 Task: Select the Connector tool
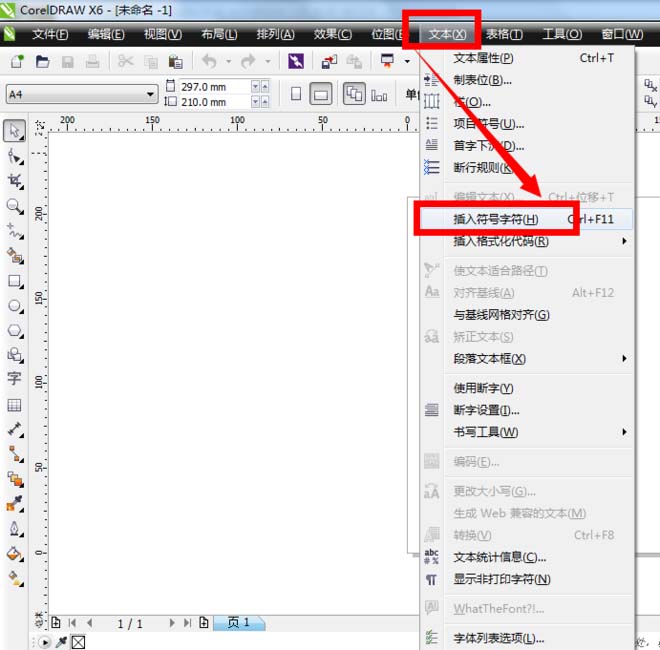pyautogui.click(x=15, y=454)
